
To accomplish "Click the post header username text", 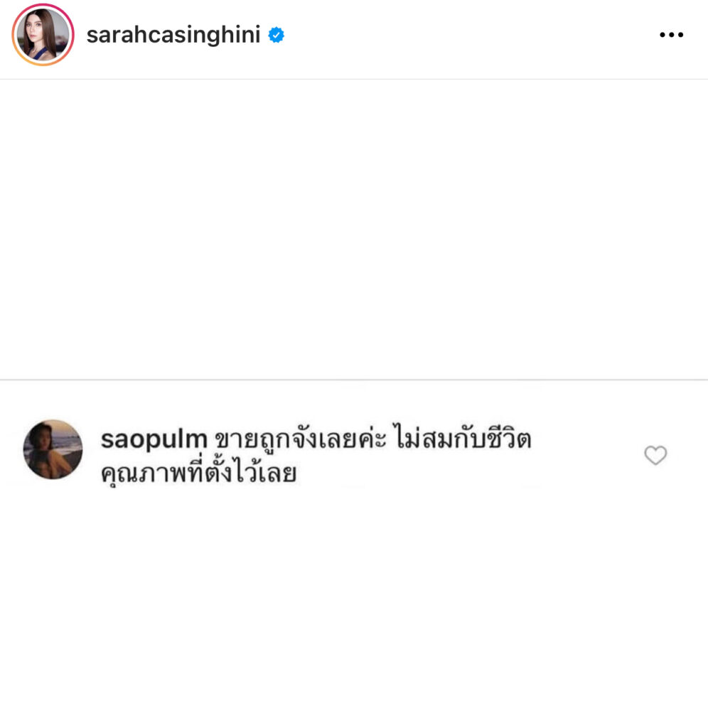I will 173,35.
